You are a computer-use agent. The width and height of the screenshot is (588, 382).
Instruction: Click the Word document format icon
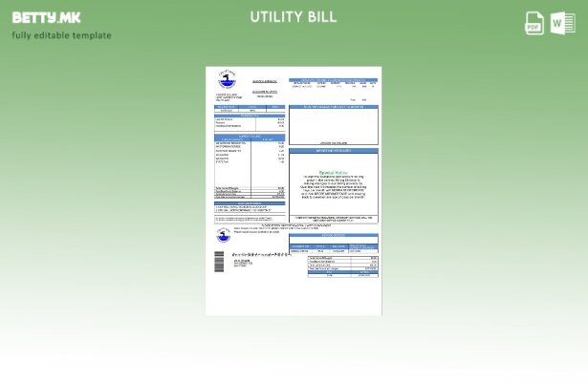[562, 24]
